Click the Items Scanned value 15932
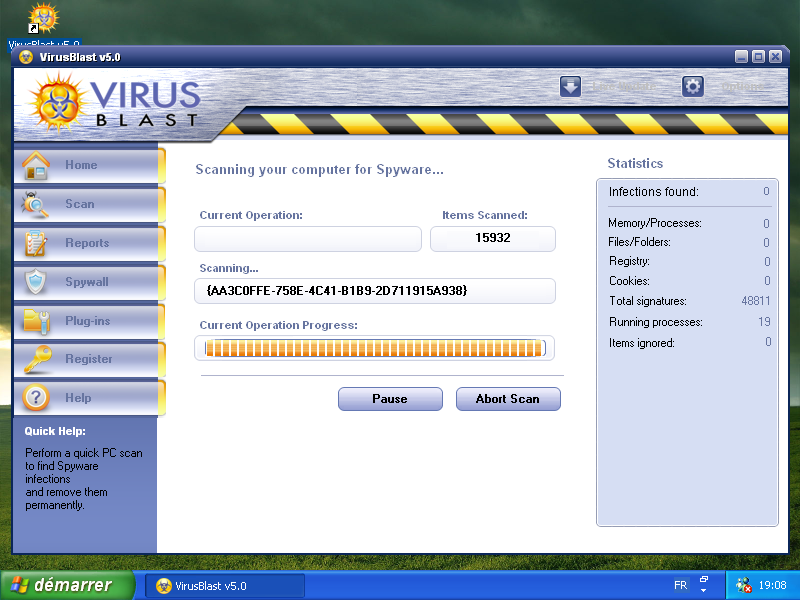The width and height of the screenshot is (800, 600). pyautogui.click(x=493, y=238)
